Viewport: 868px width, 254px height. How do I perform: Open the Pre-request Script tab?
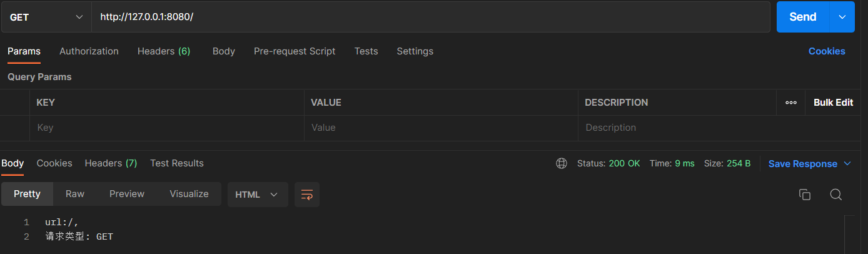[295, 51]
